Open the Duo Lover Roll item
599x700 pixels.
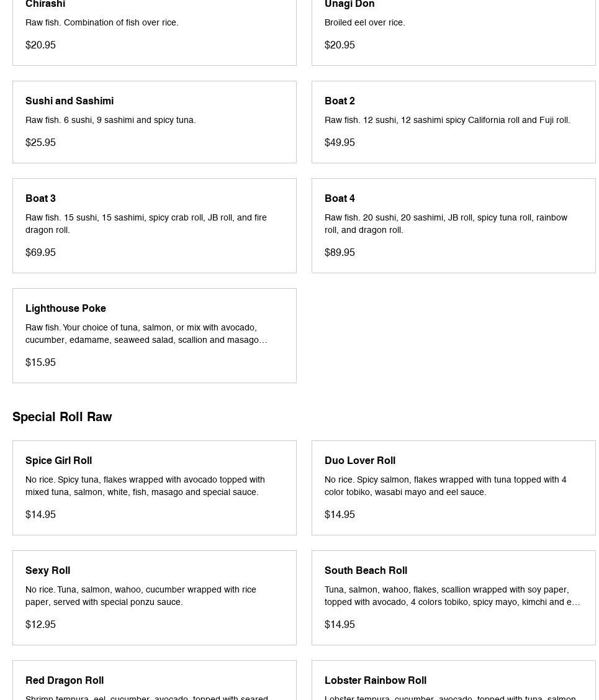pos(453,488)
